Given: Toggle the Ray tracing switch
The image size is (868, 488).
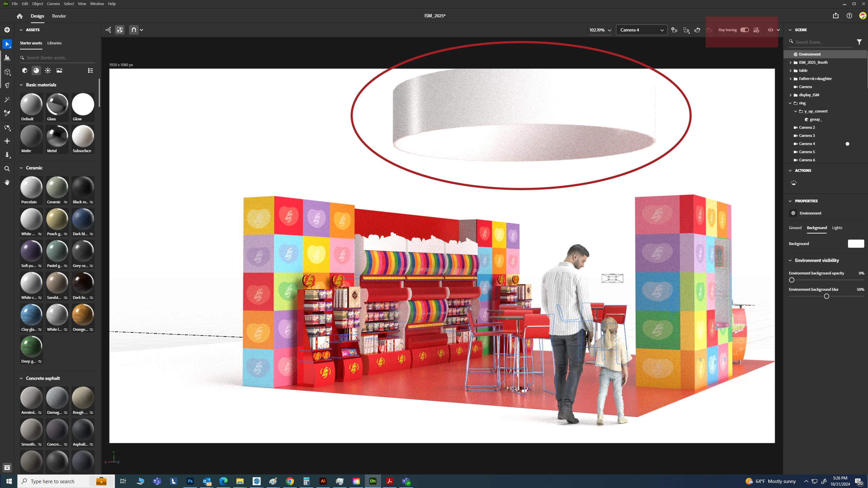Looking at the screenshot, I should (745, 30).
